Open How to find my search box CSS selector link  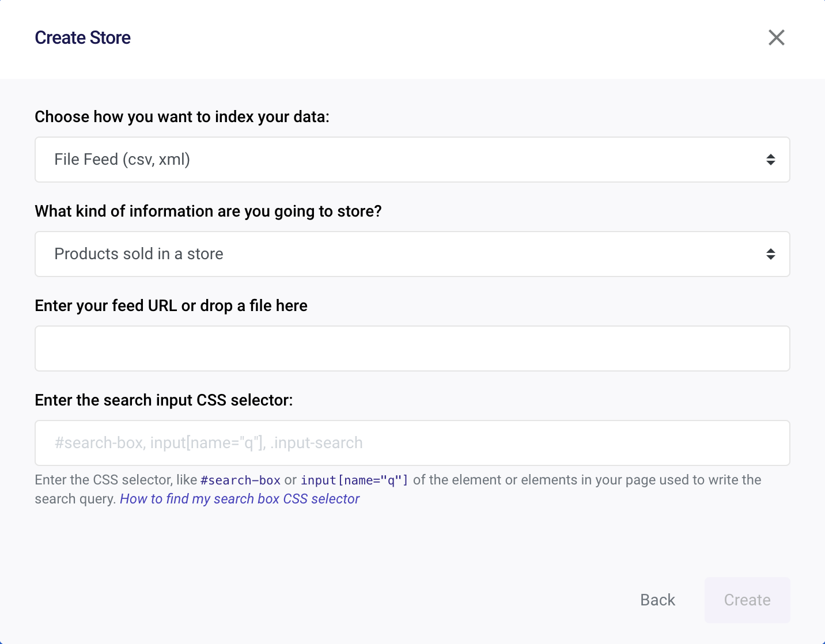pos(240,499)
